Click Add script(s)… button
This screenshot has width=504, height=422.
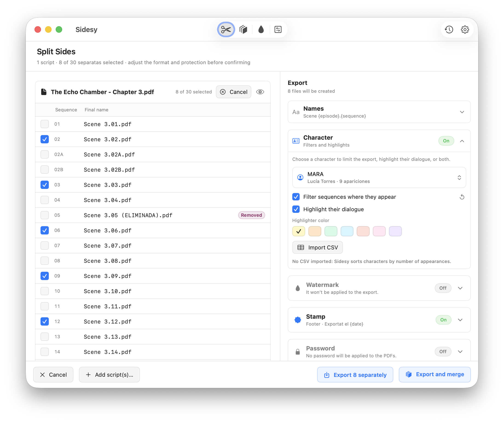pos(109,375)
